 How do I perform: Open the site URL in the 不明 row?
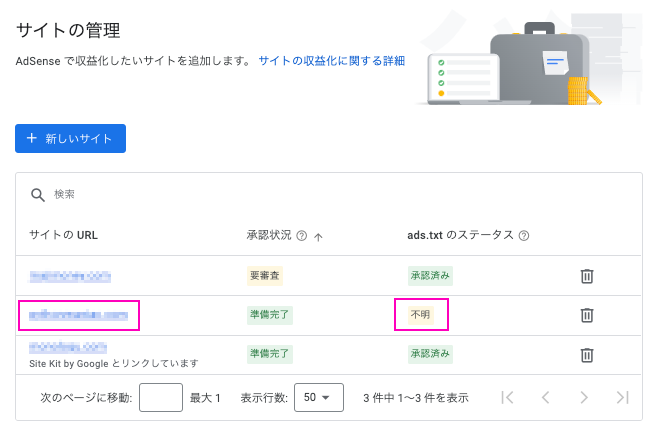79,315
